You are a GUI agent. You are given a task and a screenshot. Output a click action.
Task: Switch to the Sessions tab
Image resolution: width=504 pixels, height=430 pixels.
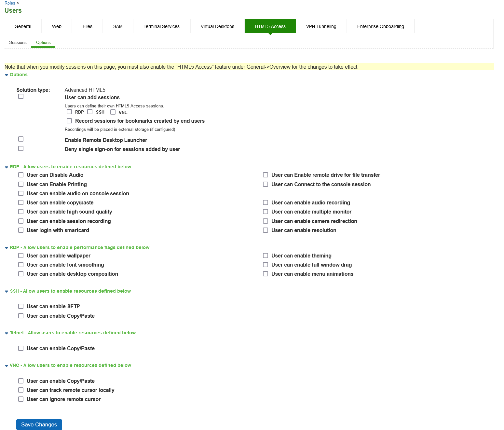(18, 42)
